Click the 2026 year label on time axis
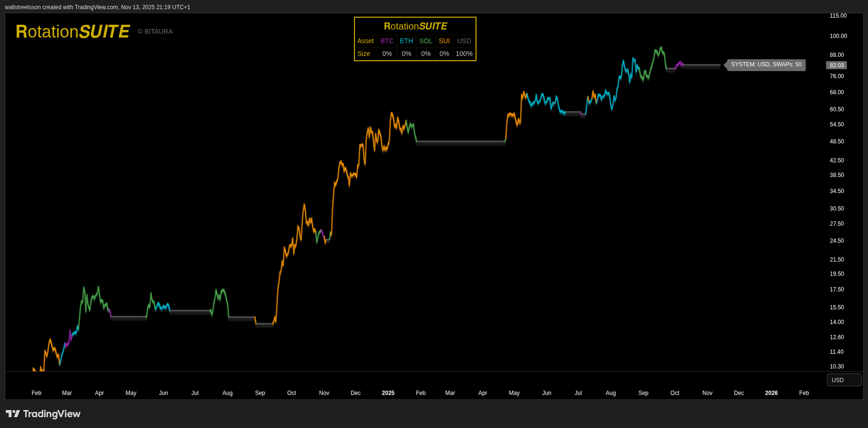 (771, 393)
